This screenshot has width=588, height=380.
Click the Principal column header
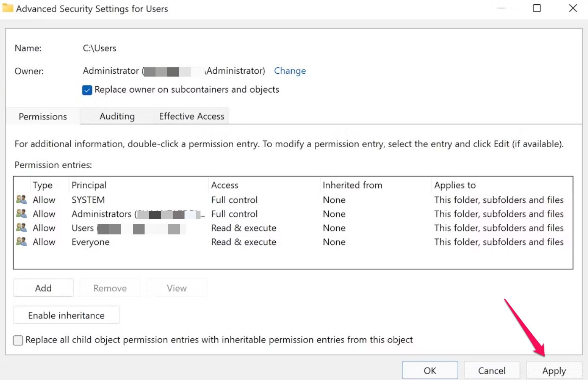(x=89, y=185)
